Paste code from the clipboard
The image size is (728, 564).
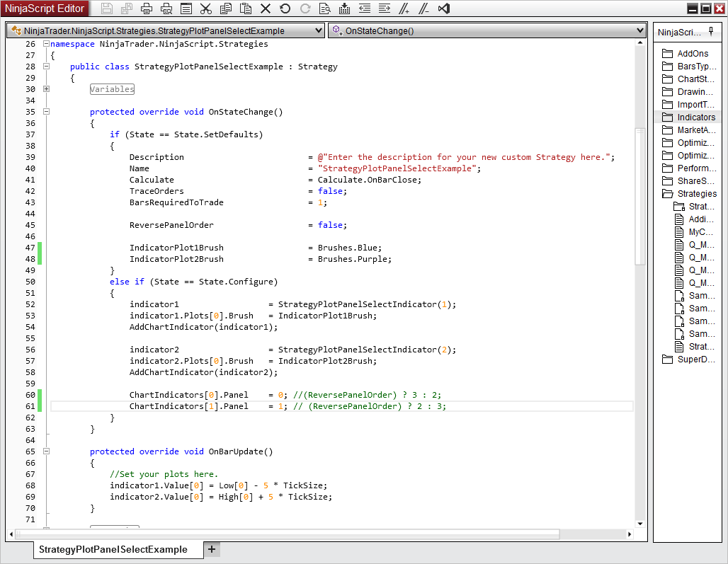(244, 8)
